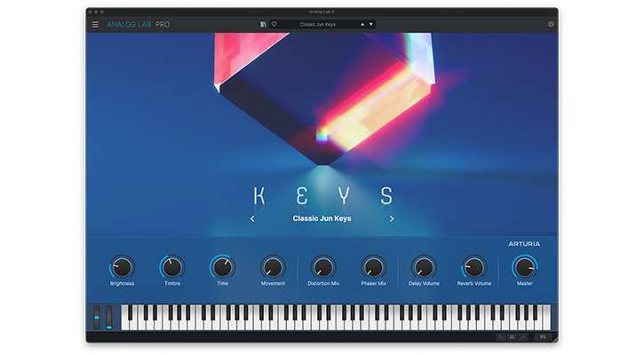Select previous preset with up arrow

(362, 24)
